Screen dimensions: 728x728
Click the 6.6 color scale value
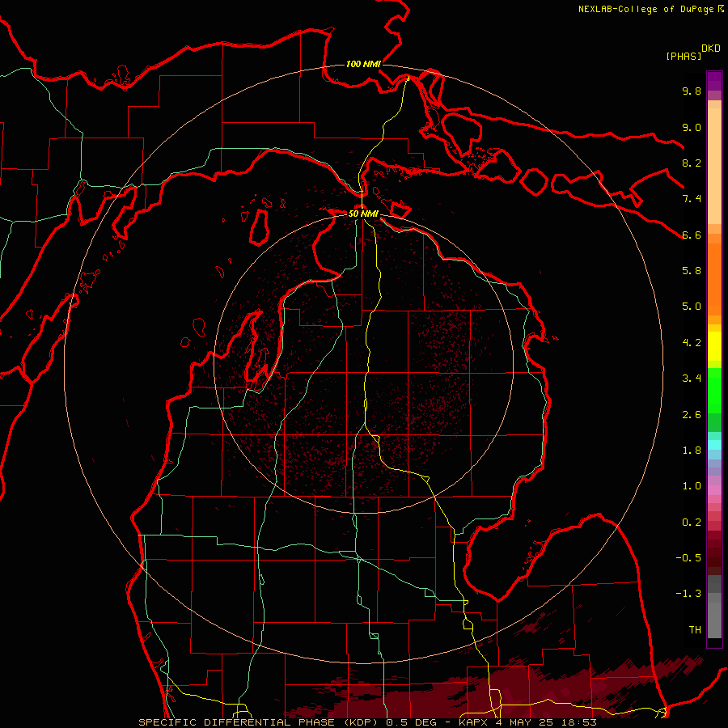tap(692, 235)
